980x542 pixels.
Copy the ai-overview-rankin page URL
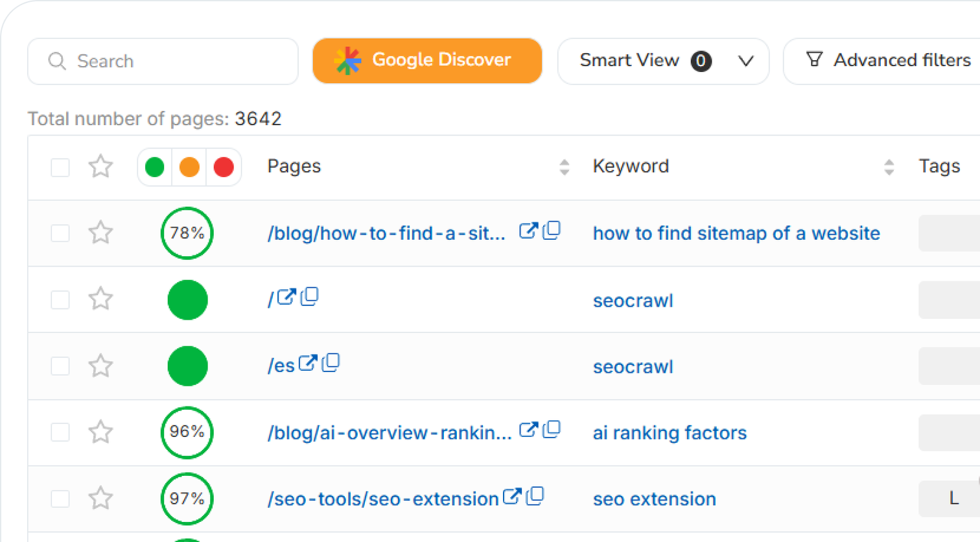tap(552, 429)
